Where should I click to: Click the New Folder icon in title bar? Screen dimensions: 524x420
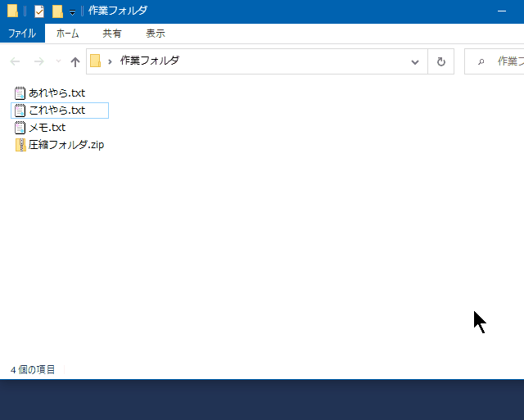(56, 11)
